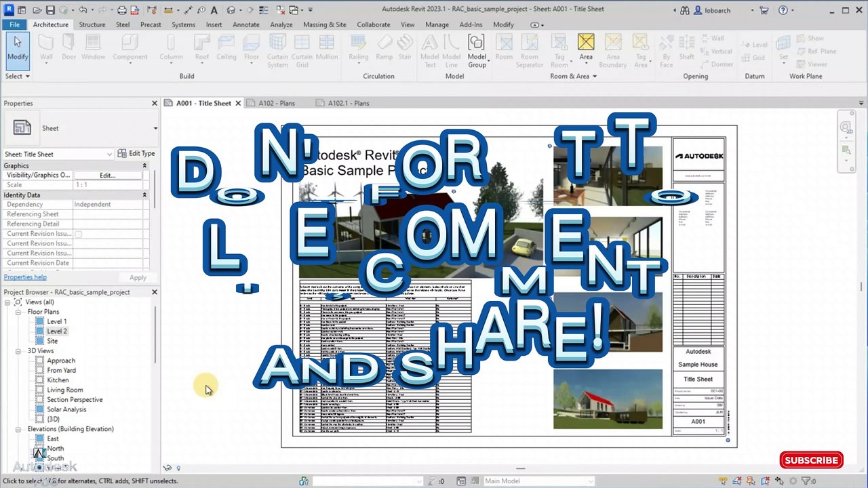
Task: Collapse the Identity Data property group
Action: 144,195
